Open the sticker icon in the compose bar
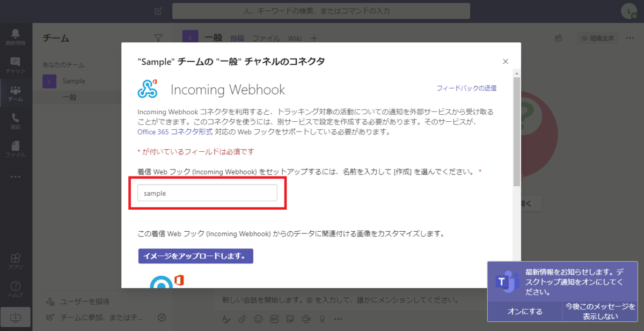644x331 pixels. click(290, 319)
